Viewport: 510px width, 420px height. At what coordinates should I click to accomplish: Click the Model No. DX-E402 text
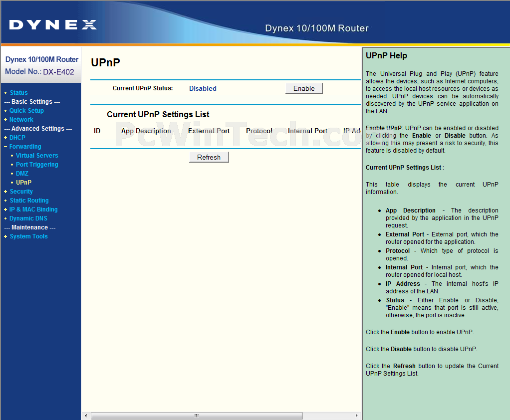pyautogui.click(x=40, y=72)
